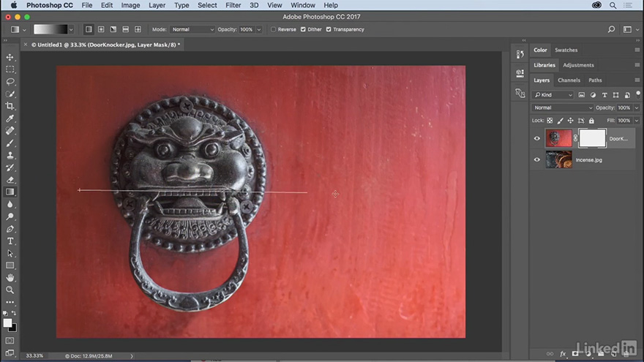Select the History Brush tool
The image size is (644, 362).
(x=10, y=167)
